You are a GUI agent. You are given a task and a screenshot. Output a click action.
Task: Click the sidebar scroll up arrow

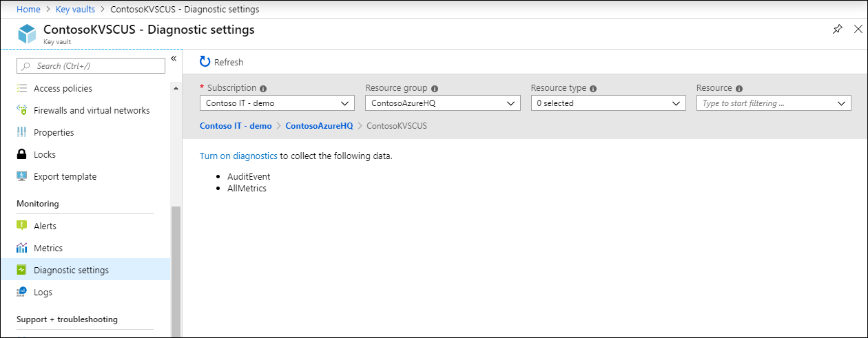click(176, 88)
